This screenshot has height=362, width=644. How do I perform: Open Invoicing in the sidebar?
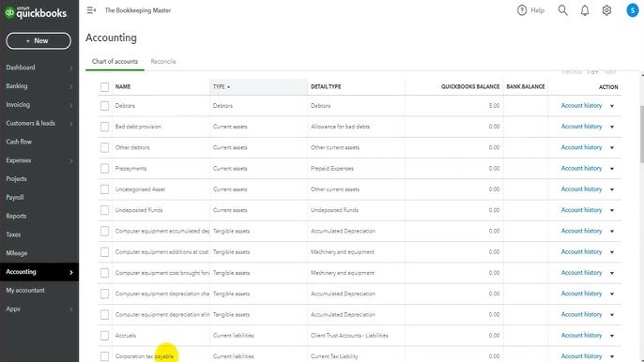tap(18, 105)
